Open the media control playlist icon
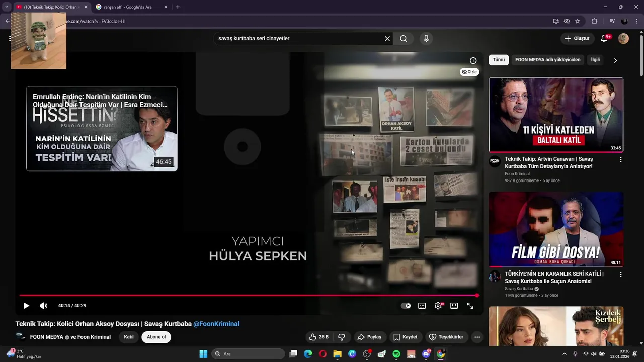 click(x=612, y=21)
